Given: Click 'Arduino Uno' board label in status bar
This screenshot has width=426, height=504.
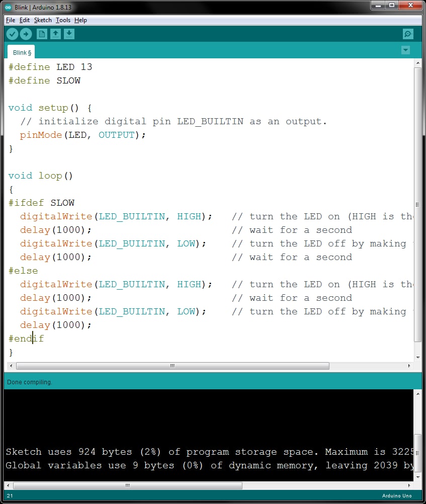Looking at the screenshot, I should (x=397, y=495).
